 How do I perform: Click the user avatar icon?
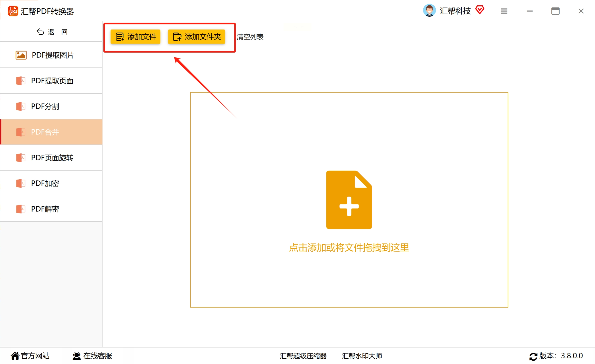pyautogui.click(x=429, y=11)
